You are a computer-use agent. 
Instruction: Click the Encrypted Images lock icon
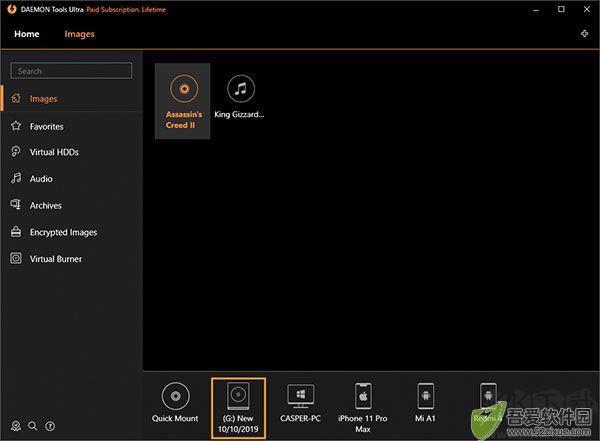click(x=16, y=232)
